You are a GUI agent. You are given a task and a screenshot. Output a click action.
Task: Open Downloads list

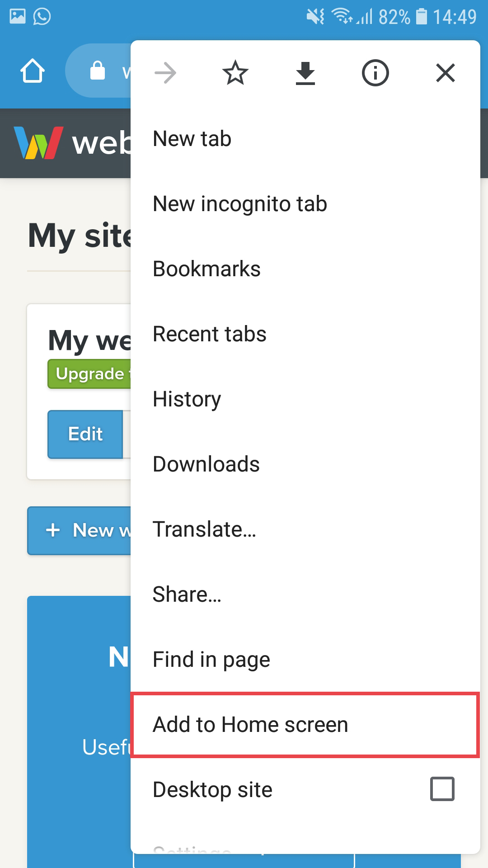[x=206, y=464]
